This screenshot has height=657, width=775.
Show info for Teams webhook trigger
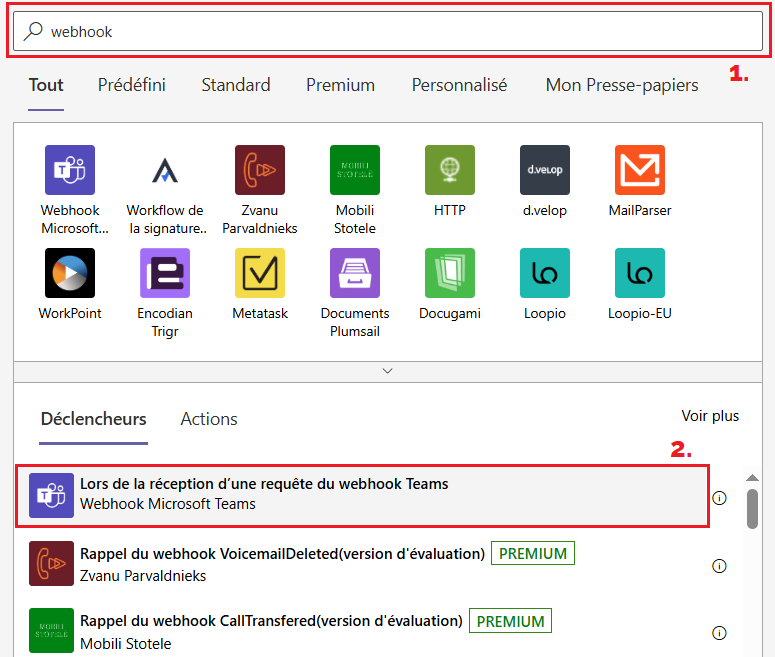pyautogui.click(x=719, y=498)
